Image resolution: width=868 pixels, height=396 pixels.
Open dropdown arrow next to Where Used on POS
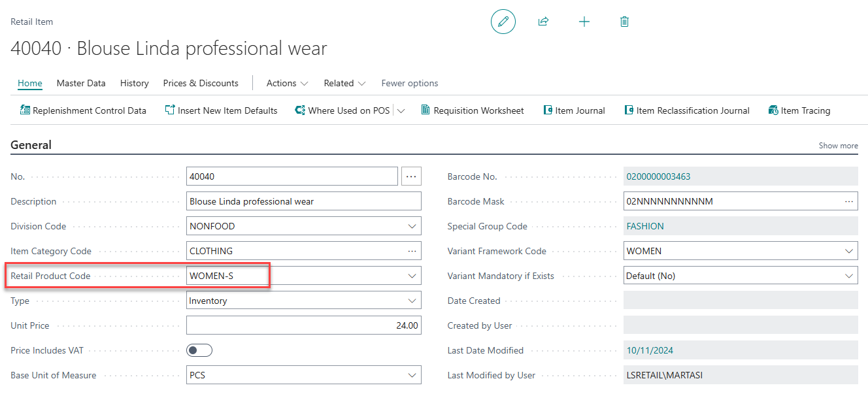(401, 111)
